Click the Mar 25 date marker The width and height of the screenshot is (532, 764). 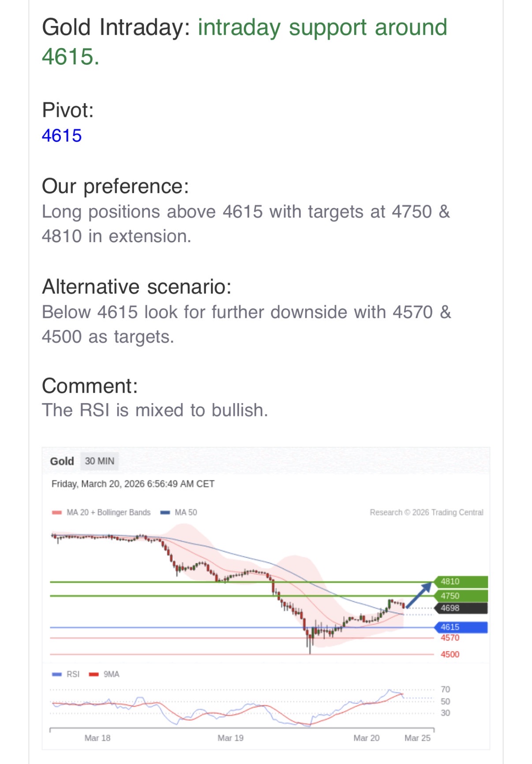417,738
